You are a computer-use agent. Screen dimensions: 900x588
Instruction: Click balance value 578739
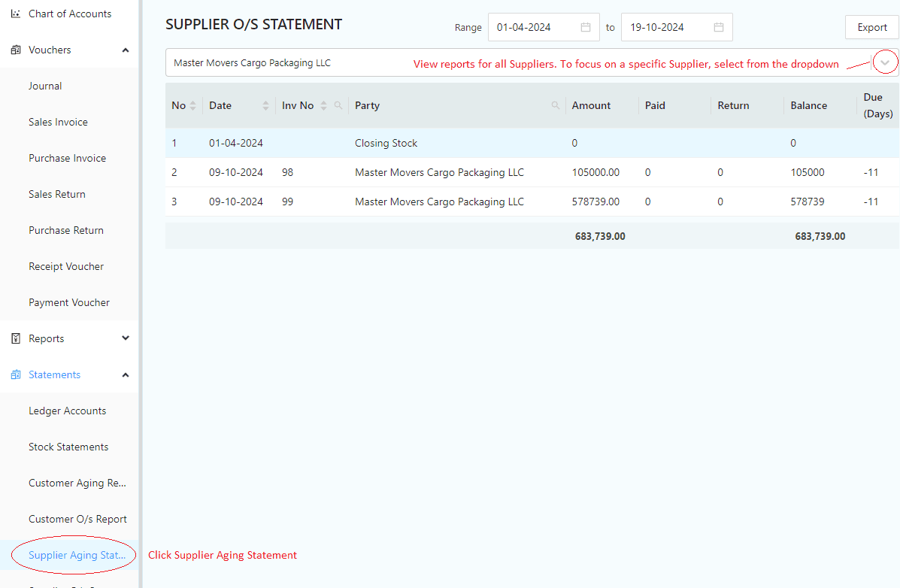[808, 202]
